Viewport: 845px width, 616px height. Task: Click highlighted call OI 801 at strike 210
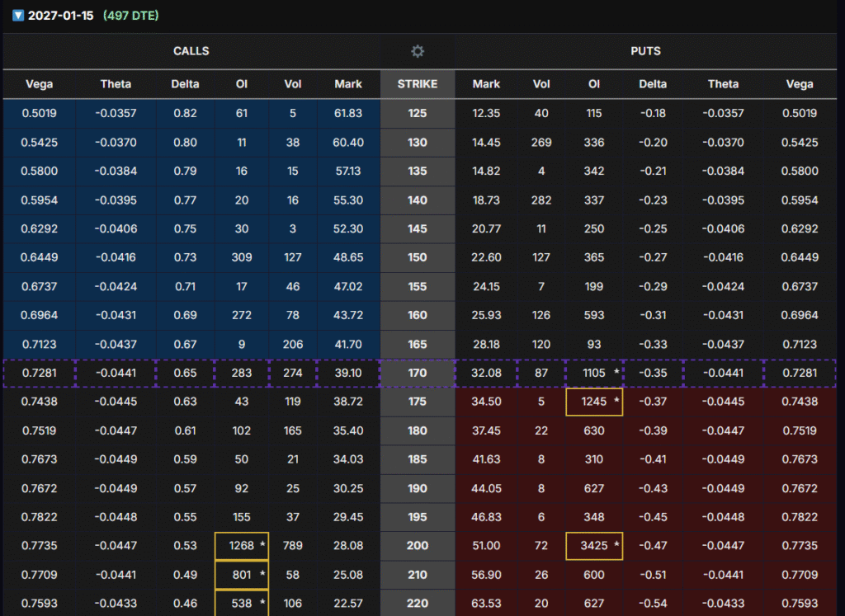[x=242, y=575]
